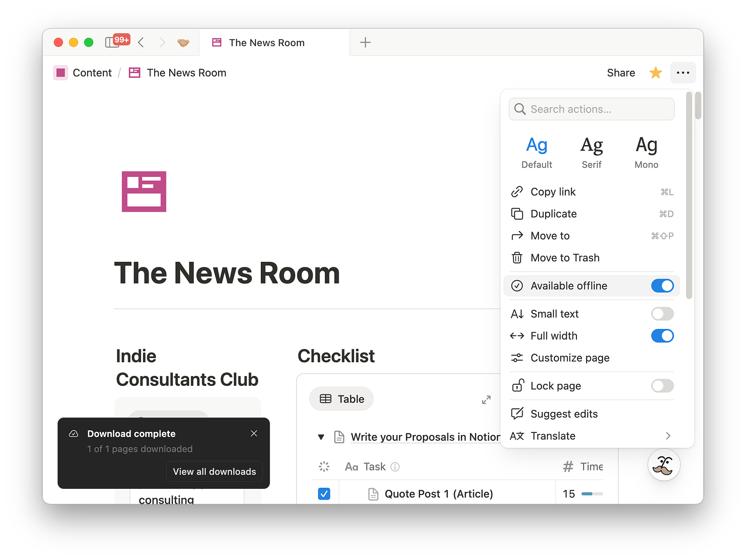746x560 pixels.
Task: Click The News Room page title
Action: [x=227, y=273]
